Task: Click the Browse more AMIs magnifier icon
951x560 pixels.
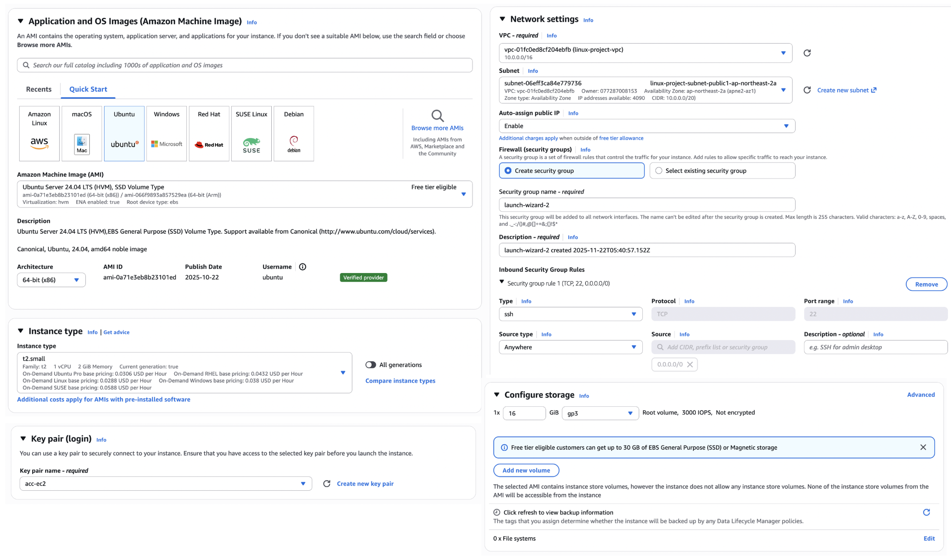Action: (437, 116)
